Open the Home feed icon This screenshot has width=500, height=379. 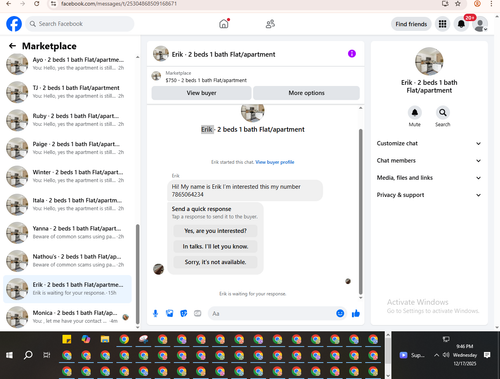(x=224, y=24)
